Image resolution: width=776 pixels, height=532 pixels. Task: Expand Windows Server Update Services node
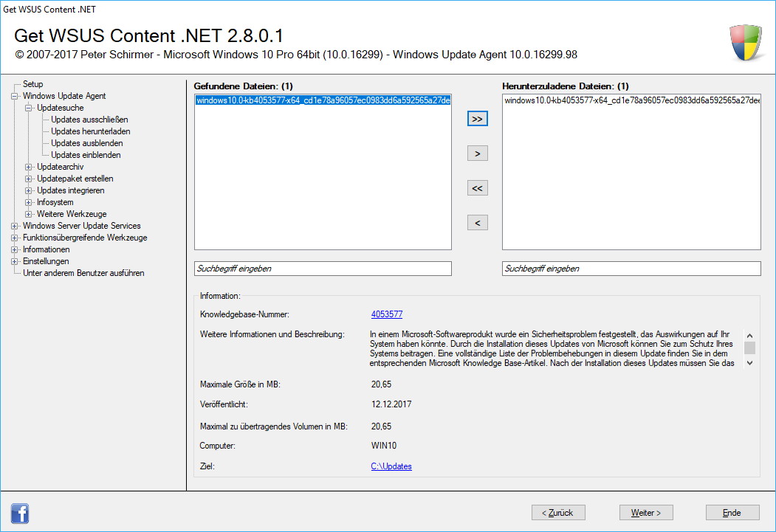[x=14, y=226]
